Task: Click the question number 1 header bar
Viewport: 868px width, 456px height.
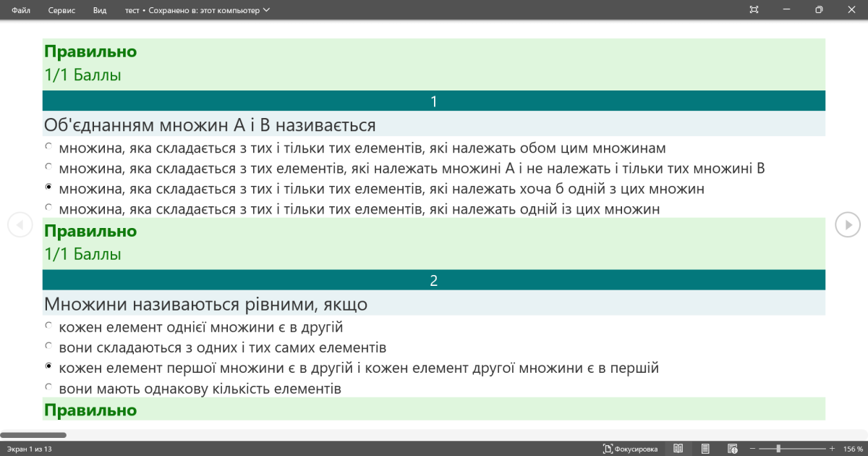Action: tap(434, 101)
